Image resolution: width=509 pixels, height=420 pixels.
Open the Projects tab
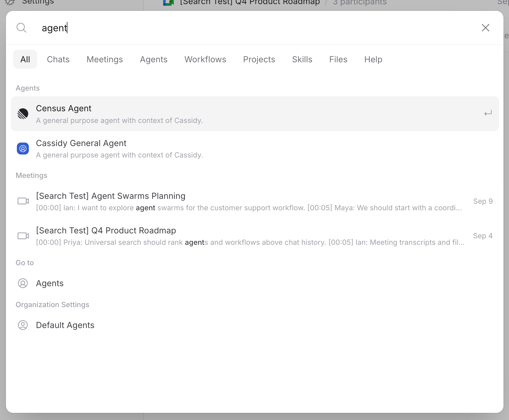click(x=259, y=59)
